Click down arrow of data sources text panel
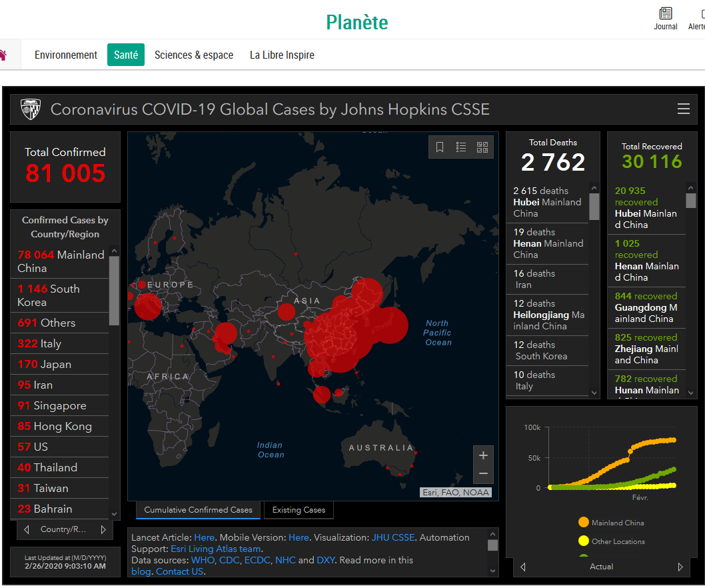Image resolution: width=705 pixels, height=588 pixels. 493,571
